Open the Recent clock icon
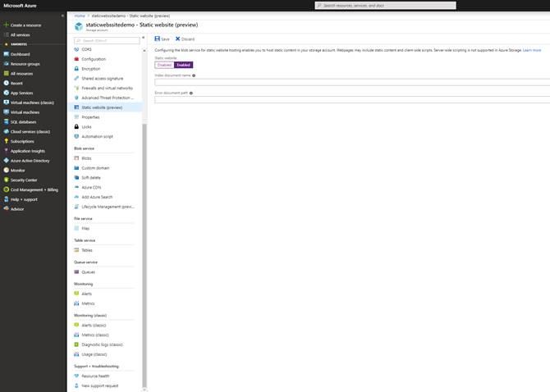This screenshot has height=392, width=550. pyautogui.click(x=6, y=83)
